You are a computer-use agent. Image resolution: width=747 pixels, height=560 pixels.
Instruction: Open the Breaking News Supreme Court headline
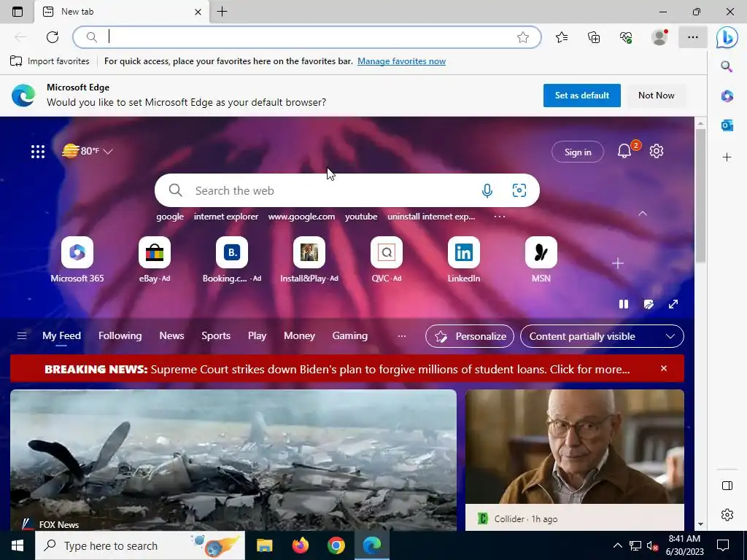337,370
